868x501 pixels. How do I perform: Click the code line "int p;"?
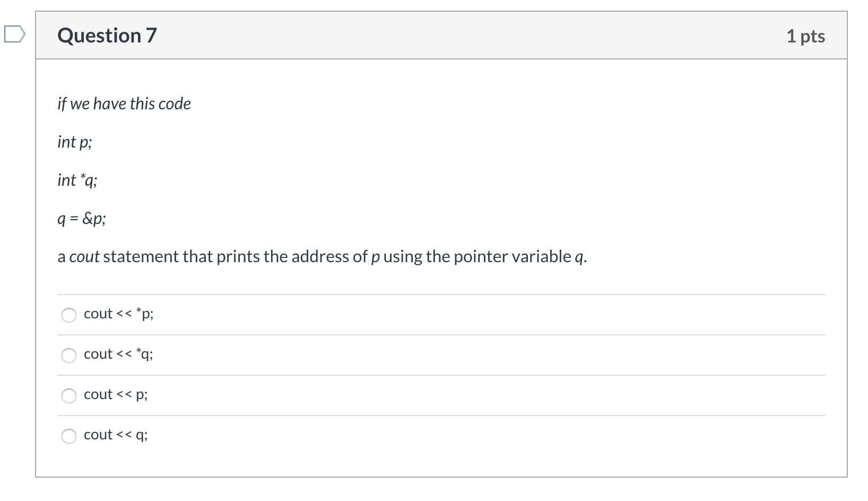pos(75,142)
